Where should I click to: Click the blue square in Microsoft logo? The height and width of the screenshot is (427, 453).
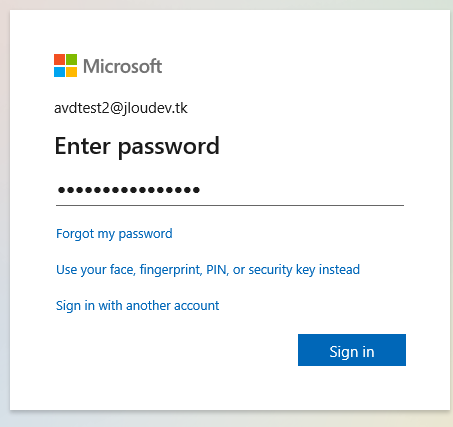point(59,71)
